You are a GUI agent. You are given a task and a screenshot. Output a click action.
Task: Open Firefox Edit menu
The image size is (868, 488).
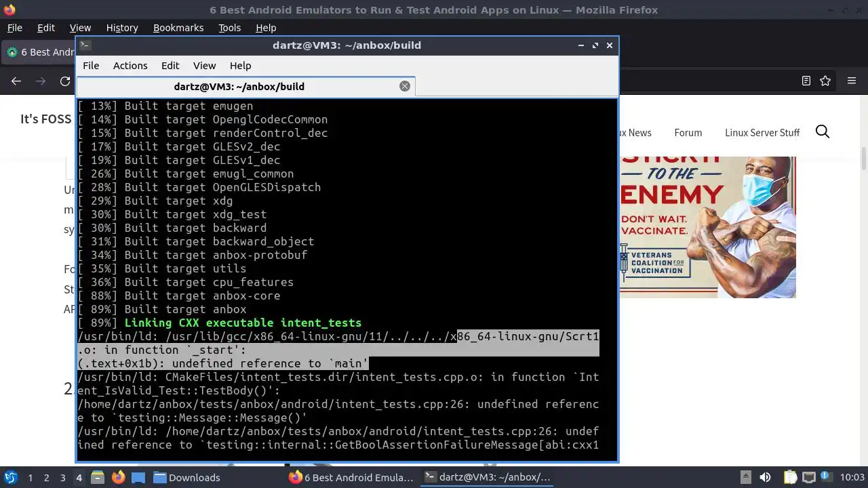pos(46,28)
